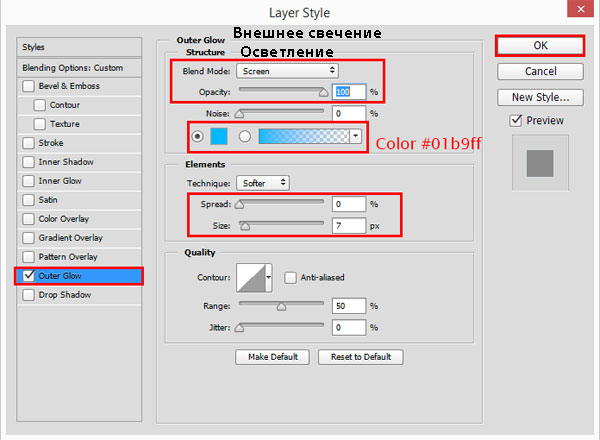Enable the Bevel & Emboss checkbox
The image size is (600, 440).
[28, 86]
